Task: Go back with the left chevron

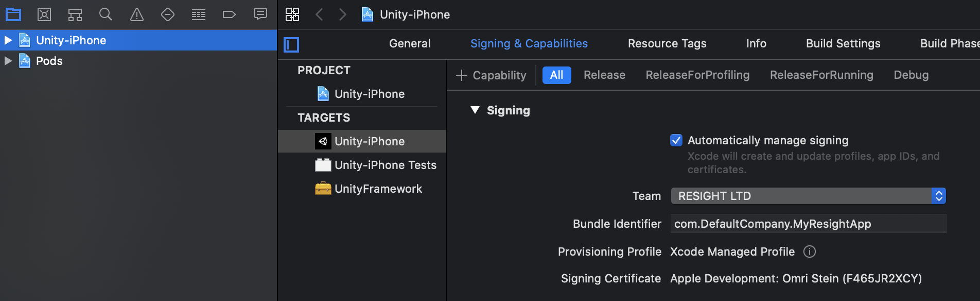Action: (319, 14)
